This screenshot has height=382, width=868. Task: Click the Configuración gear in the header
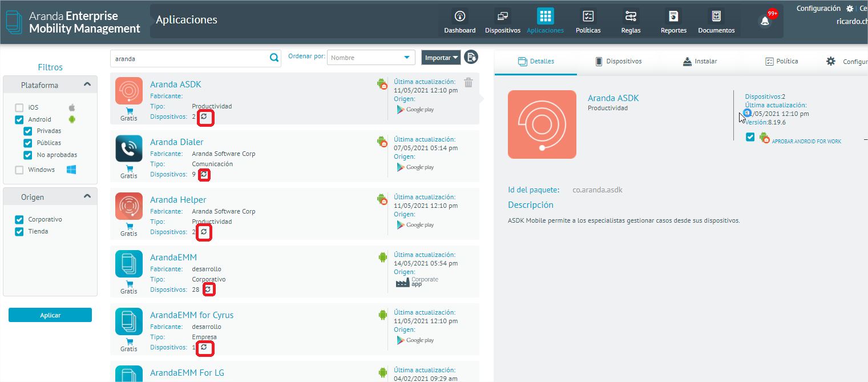pos(850,9)
